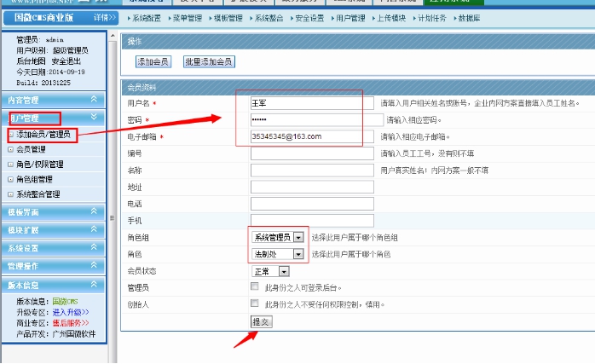Image resolution: width=595 pixels, height=364 pixels.
Task: Collapse the 用户管理 section chevron
Action: [94, 118]
